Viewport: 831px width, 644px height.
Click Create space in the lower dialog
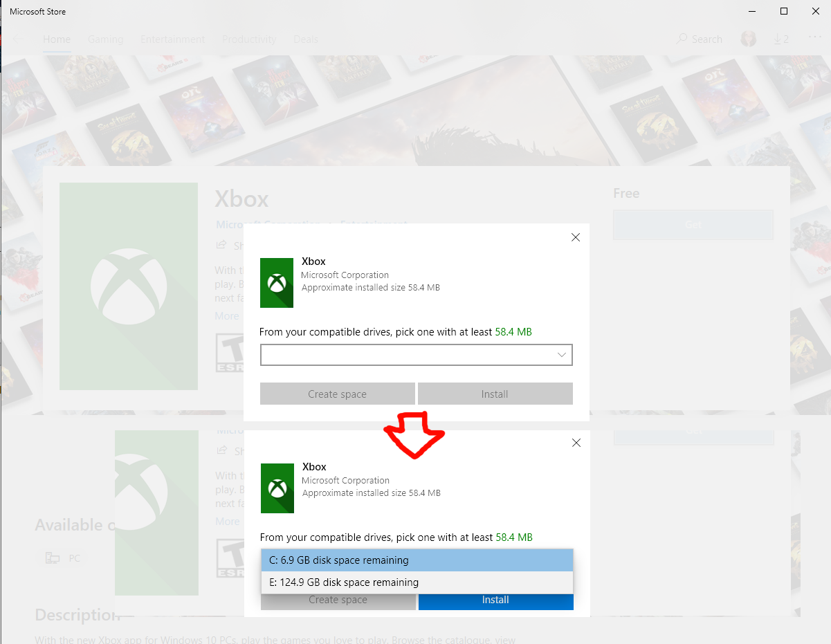(338, 600)
